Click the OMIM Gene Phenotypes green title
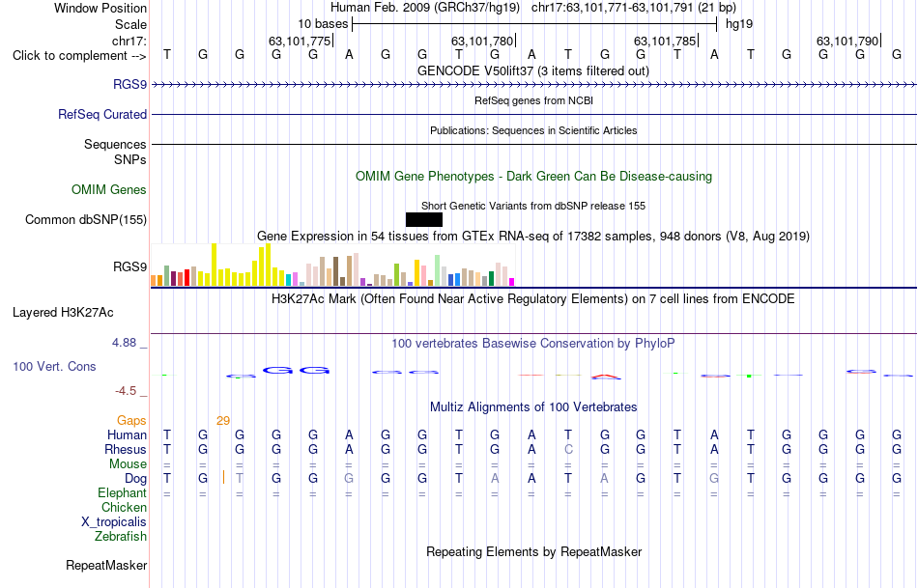The width and height of the screenshot is (918, 588). 534,176
